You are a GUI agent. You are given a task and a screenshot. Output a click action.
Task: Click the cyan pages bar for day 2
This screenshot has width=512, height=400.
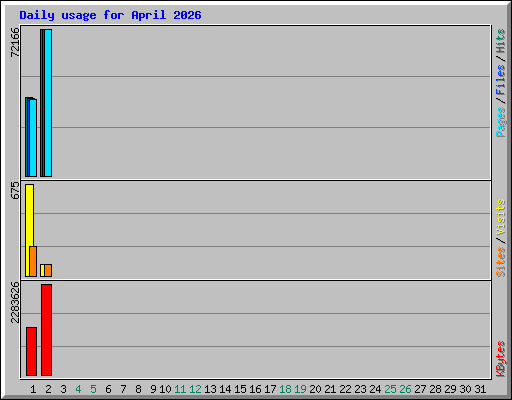(x=48, y=103)
